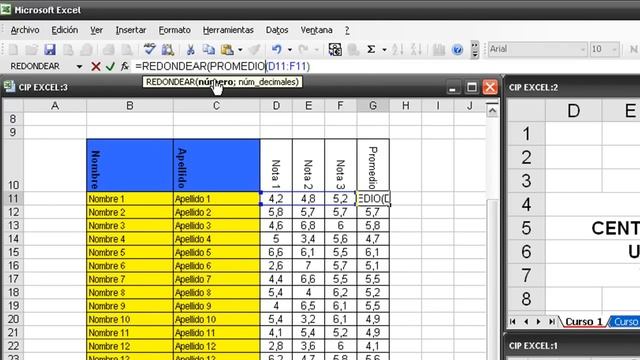
Task: Click the AutoSum sigma icon
Action: [x=371, y=50]
